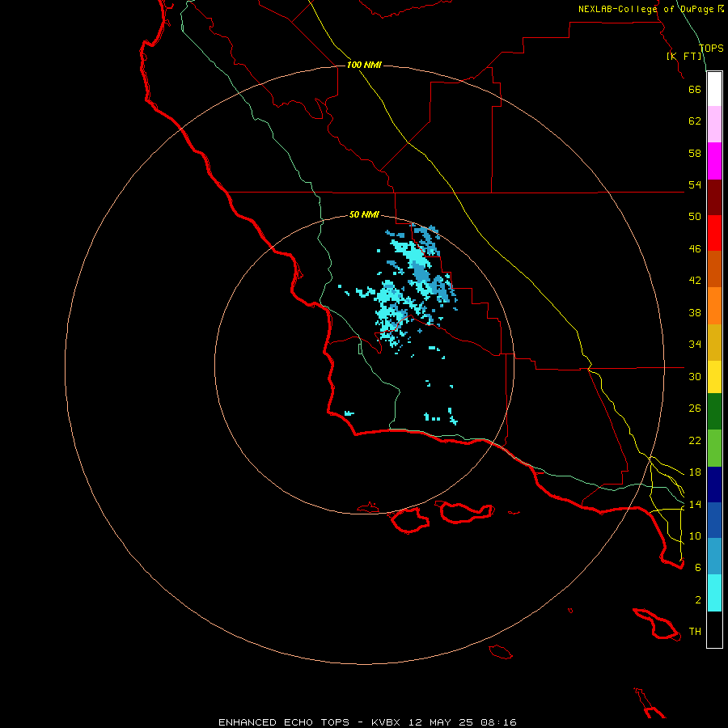Click the 18 legend value
This screenshot has height=728, width=728.
695,472
